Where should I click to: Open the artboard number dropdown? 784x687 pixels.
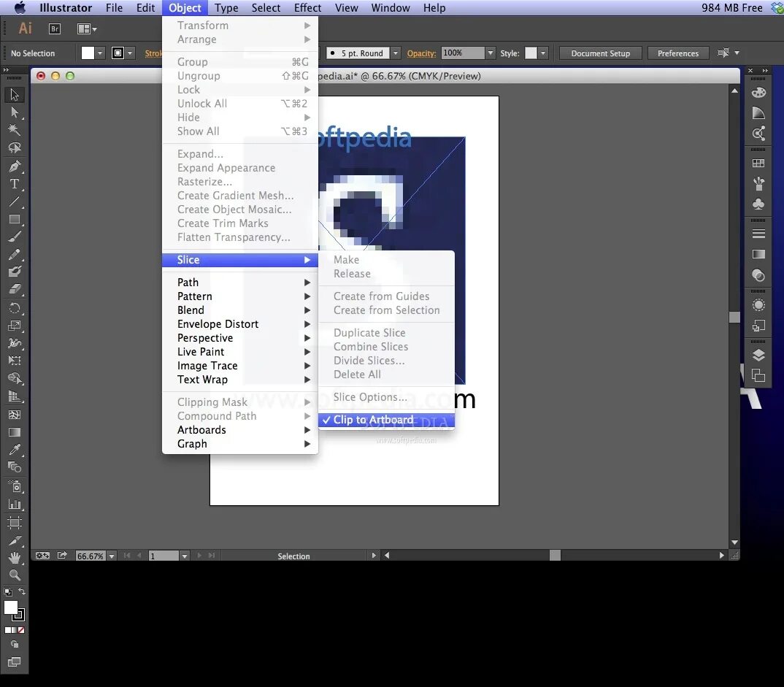pyautogui.click(x=185, y=556)
